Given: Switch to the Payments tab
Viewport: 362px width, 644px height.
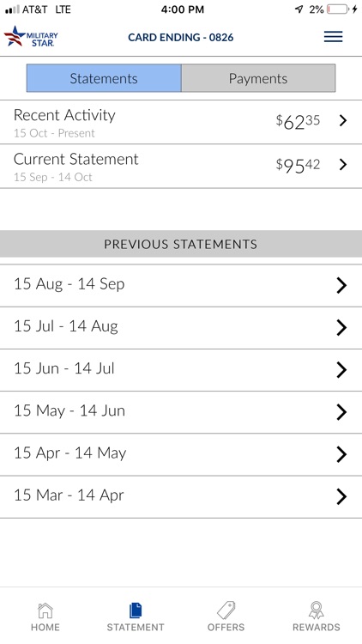Looking at the screenshot, I should [x=258, y=78].
